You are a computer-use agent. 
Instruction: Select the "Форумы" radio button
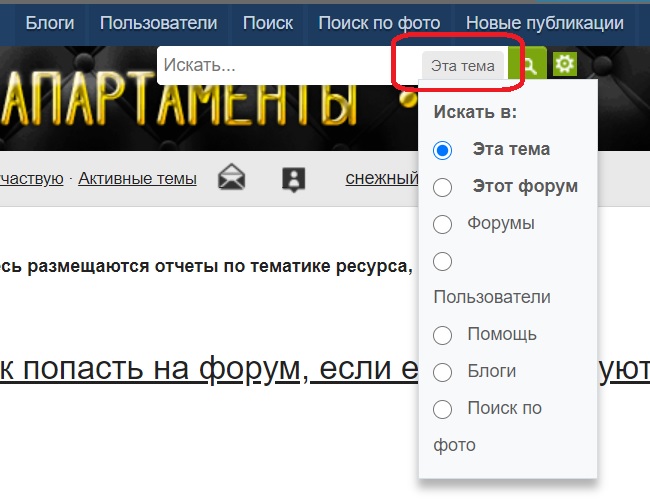tap(443, 224)
